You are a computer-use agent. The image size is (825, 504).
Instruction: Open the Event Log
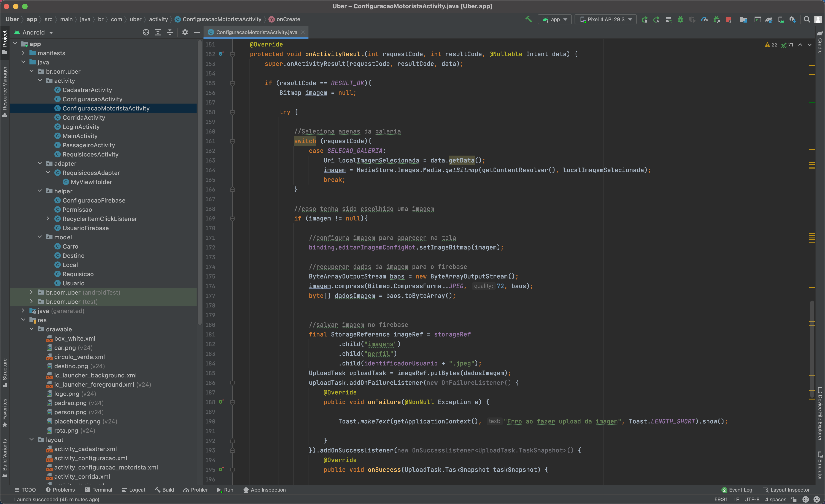737,490
